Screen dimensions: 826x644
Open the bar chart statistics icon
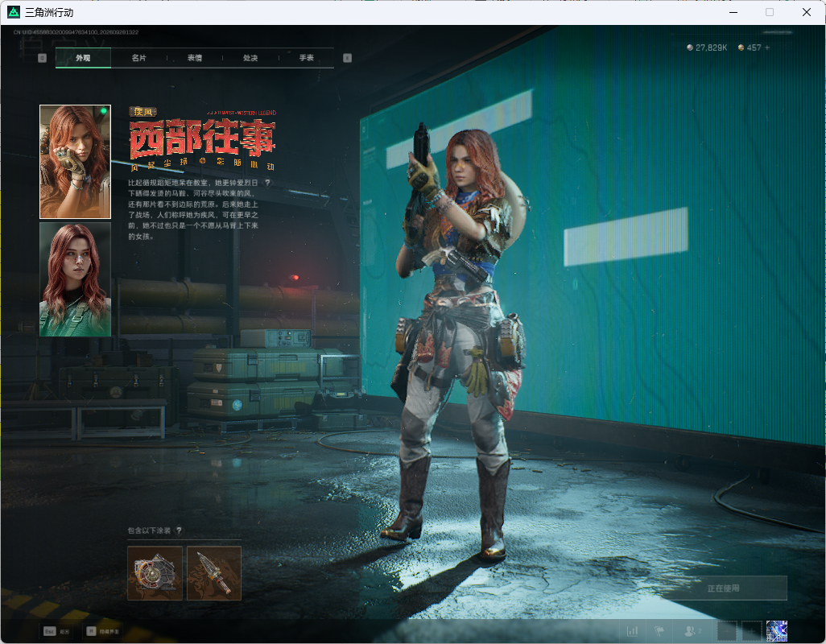(632, 630)
